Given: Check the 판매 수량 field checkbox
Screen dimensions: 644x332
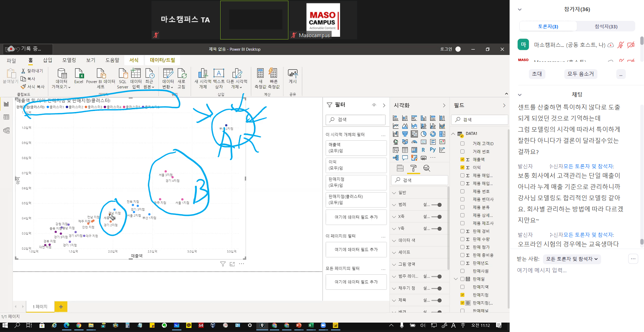Looking at the screenshot, I should point(462,239).
